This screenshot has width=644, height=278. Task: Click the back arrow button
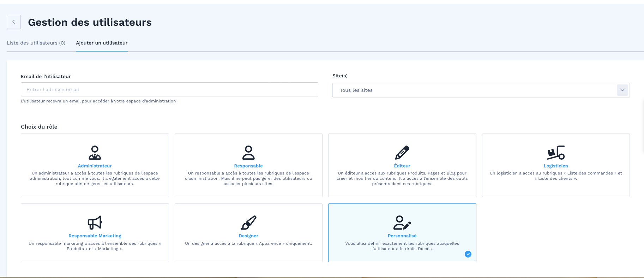(14, 22)
